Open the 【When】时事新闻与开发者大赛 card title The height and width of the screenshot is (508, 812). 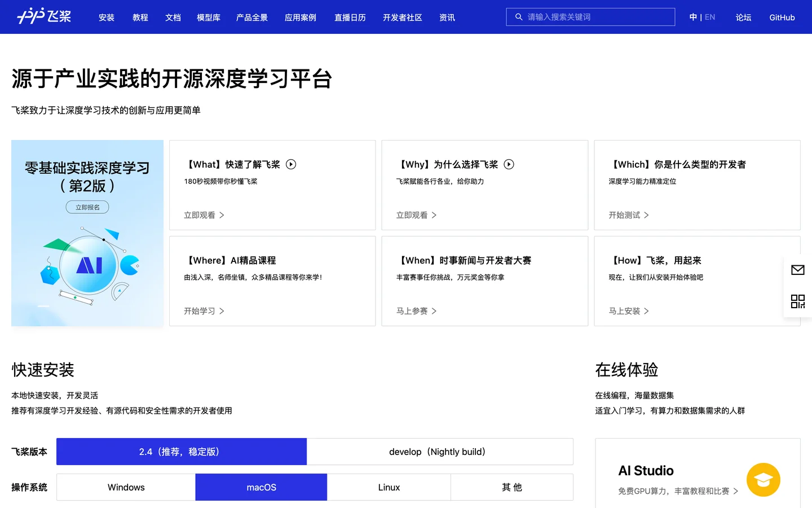(464, 260)
